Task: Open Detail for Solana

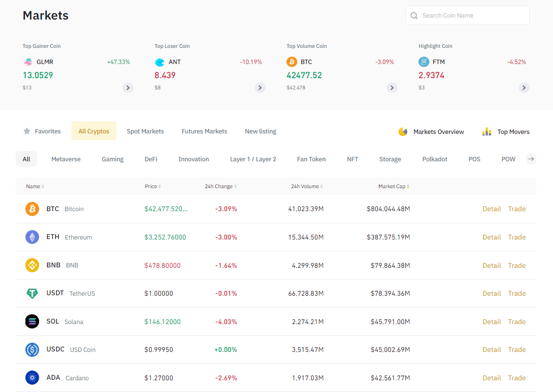Action: pyautogui.click(x=491, y=322)
